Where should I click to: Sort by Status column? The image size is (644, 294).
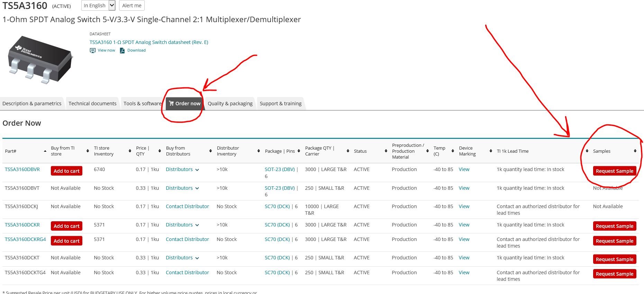[x=386, y=151]
